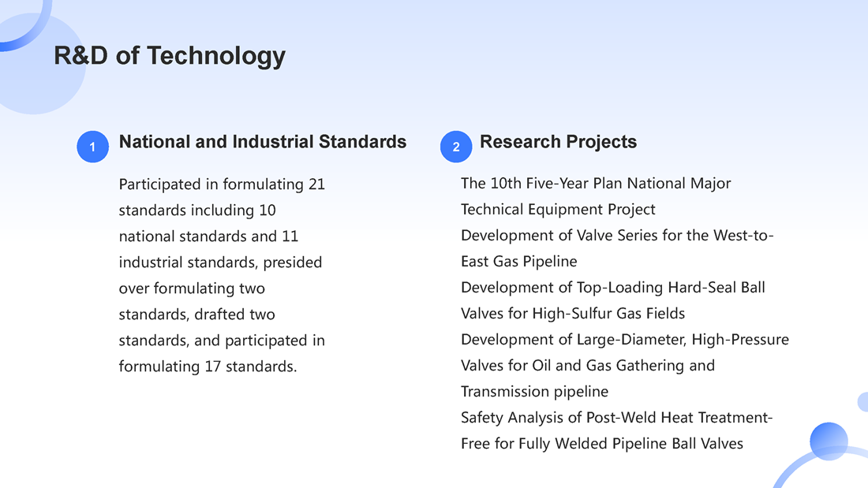Click "Valves for High-Sulfur Gas Fields" line
The height and width of the screenshot is (488, 868).
pos(573,314)
